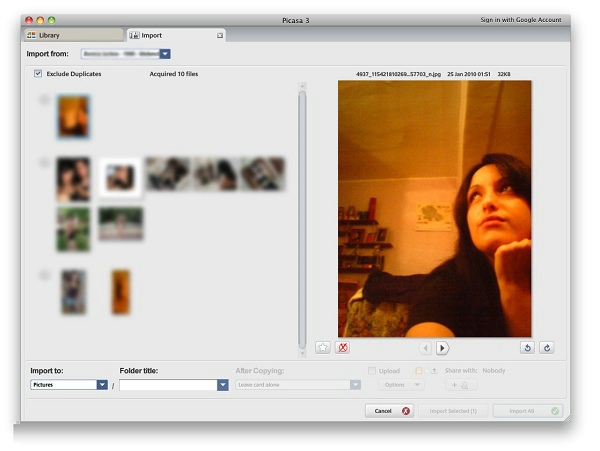Click the Library tab icon
This screenshot has height=451, width=600.
tap(31, 35)
